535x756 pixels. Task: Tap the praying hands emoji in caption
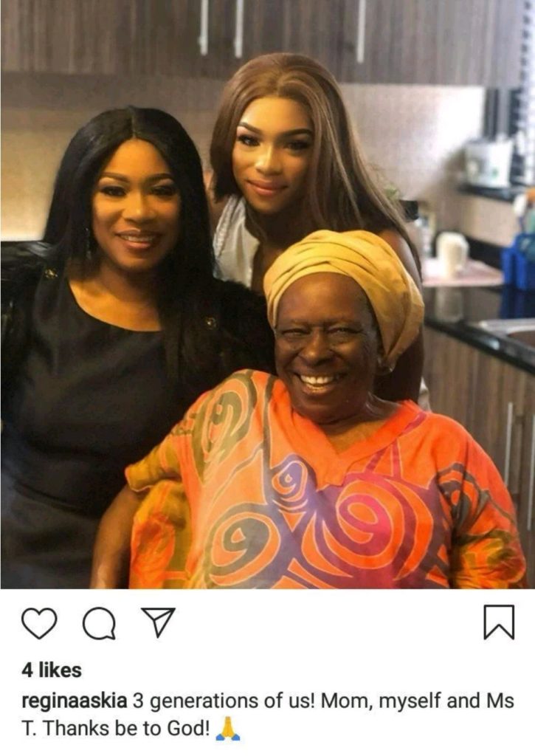[227, 729]
